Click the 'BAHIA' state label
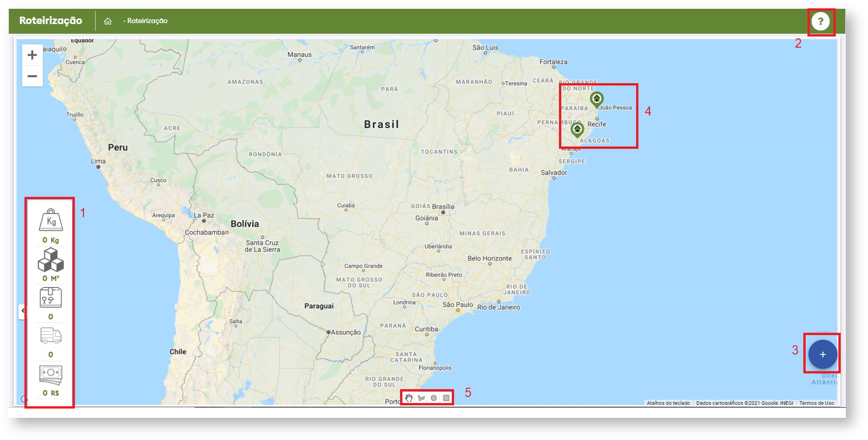 [519, 170]
